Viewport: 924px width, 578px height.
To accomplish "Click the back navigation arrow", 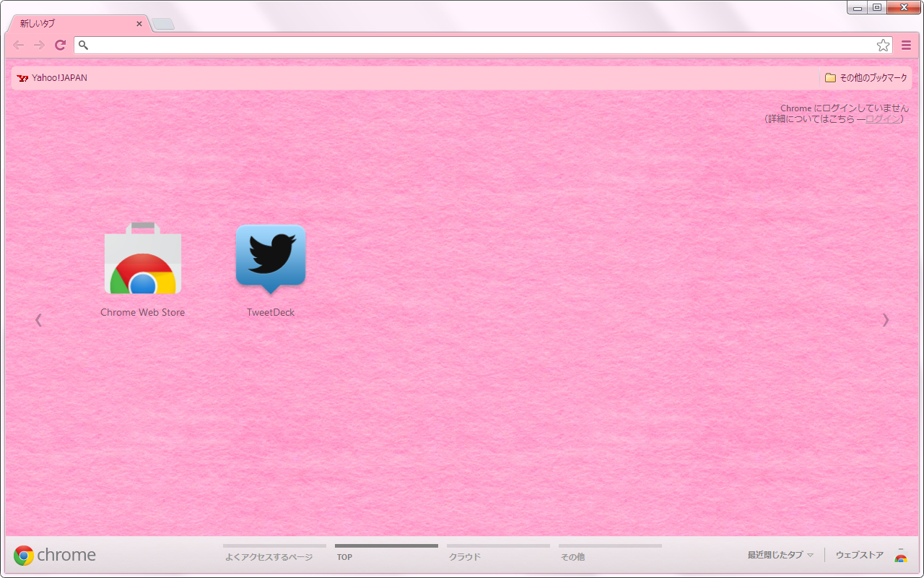I will coord(18,45).
